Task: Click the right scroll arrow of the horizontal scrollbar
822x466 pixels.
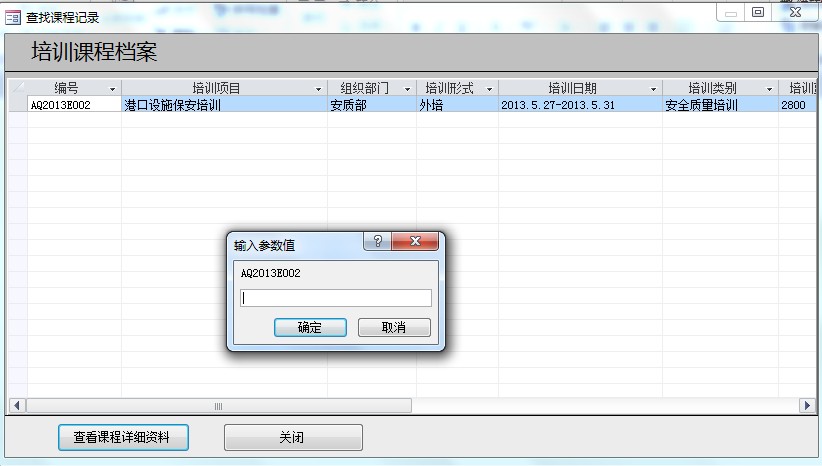Action: 807,406
